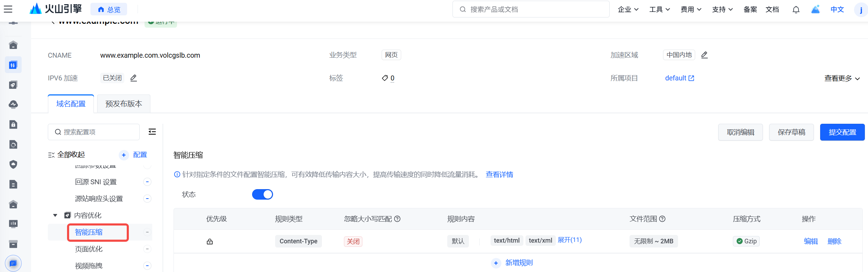The width and height of the screenshot is (868, 272).
Task: Open the chat support bubble icon
Action: point(13,263)
